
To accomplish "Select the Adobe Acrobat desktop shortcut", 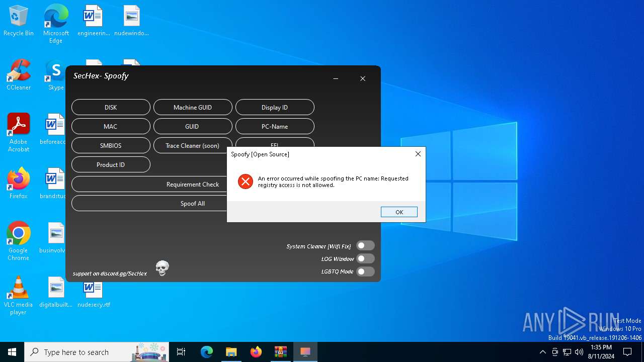I will 19,133.
